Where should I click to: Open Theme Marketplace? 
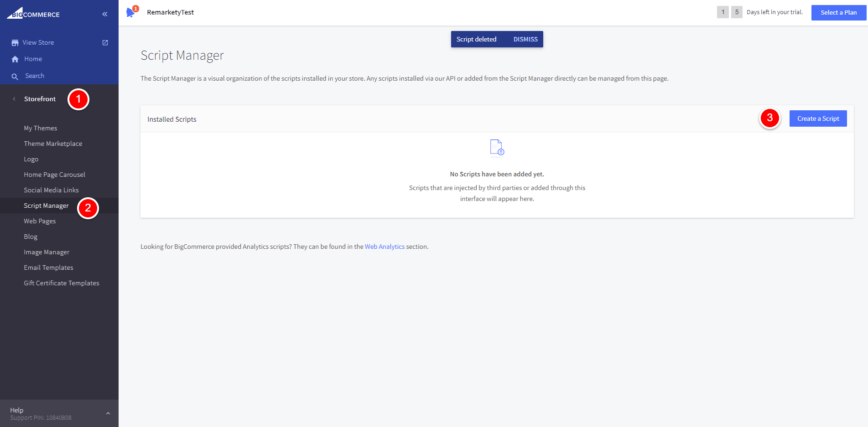point(53,144)
